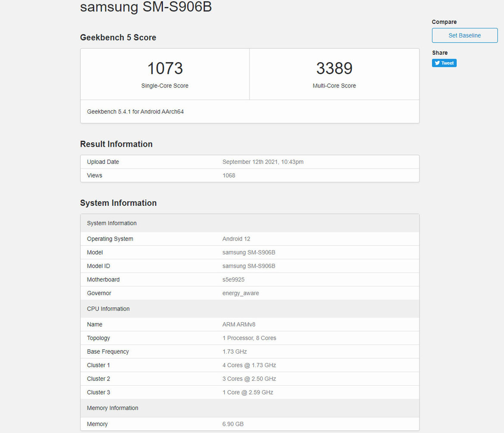Select the 3389 multi-core score
Viewport: 504px width, 433px height.
click(x=334, y=68)
